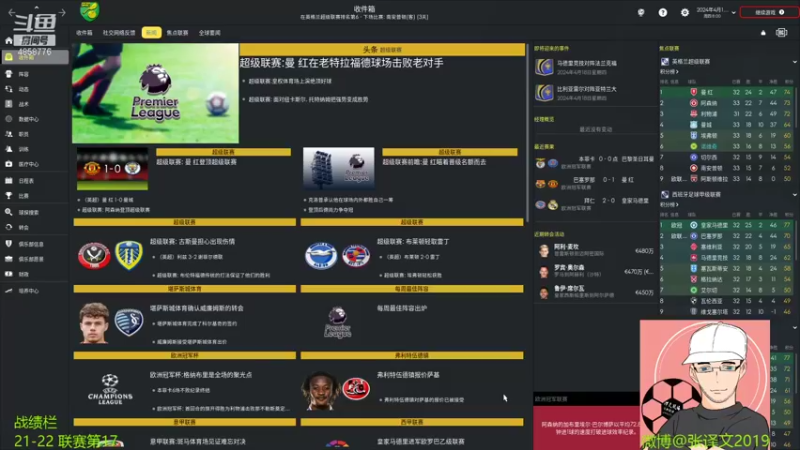Screen dimensions: 800x450
Task: Open the 战术 tactics screen
Action: [x=35, y=104]
